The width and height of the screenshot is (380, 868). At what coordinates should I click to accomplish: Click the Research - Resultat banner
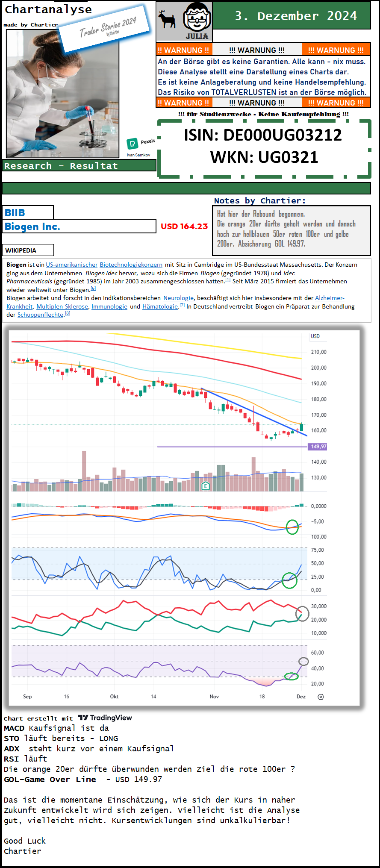[x=79, y=165]
